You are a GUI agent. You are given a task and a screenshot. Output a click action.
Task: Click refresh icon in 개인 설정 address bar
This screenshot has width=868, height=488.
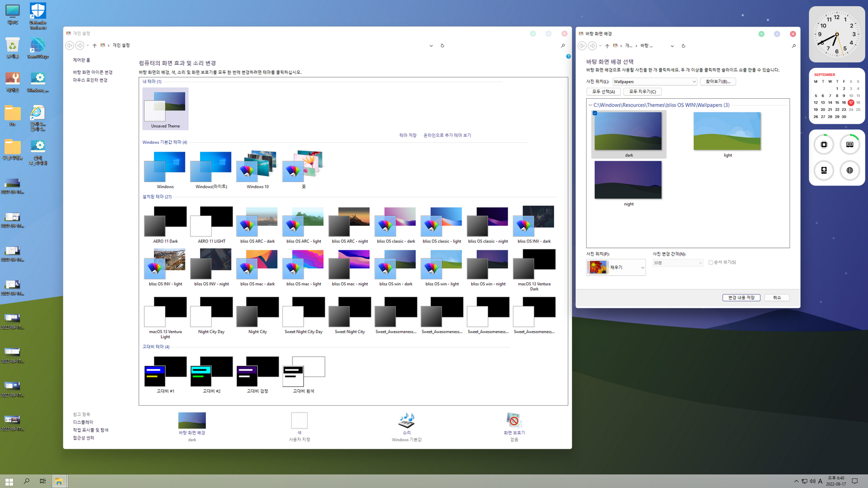tap(442, 46)
